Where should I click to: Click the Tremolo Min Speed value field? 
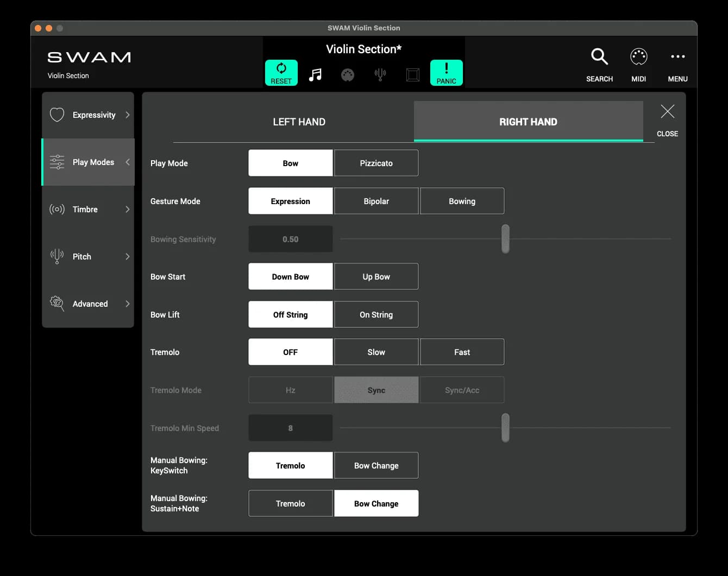tap(290, 428)
